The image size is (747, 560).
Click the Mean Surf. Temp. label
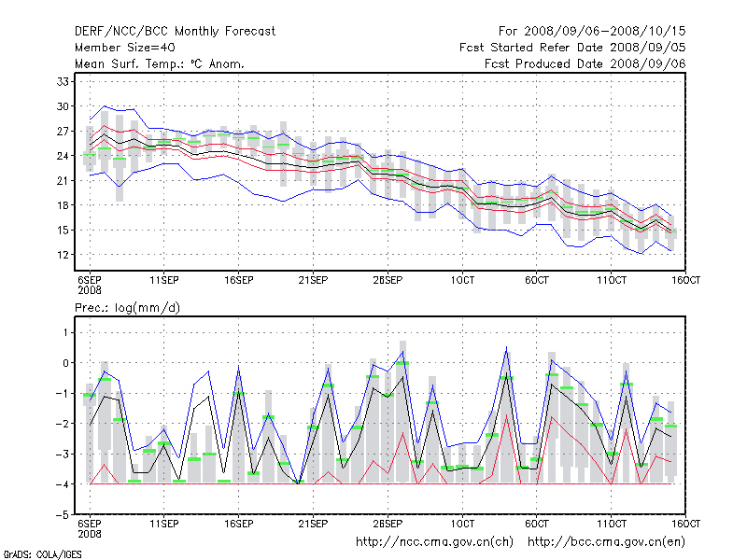160,64
